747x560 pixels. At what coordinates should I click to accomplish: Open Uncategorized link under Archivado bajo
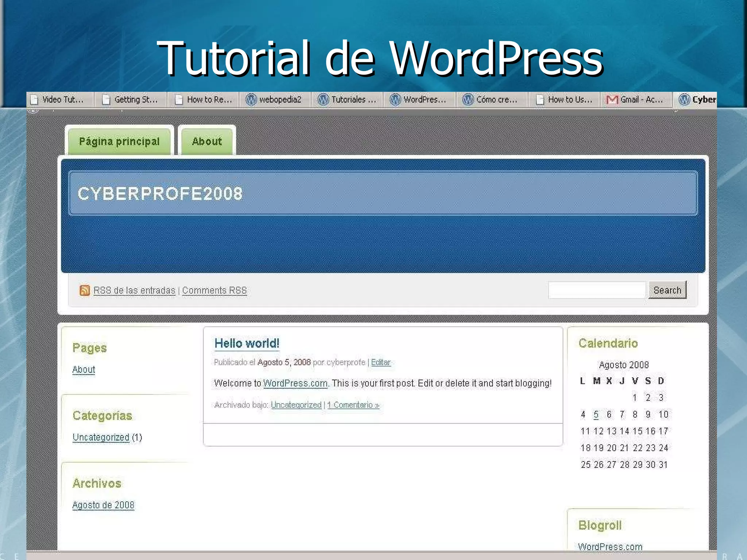296,405
